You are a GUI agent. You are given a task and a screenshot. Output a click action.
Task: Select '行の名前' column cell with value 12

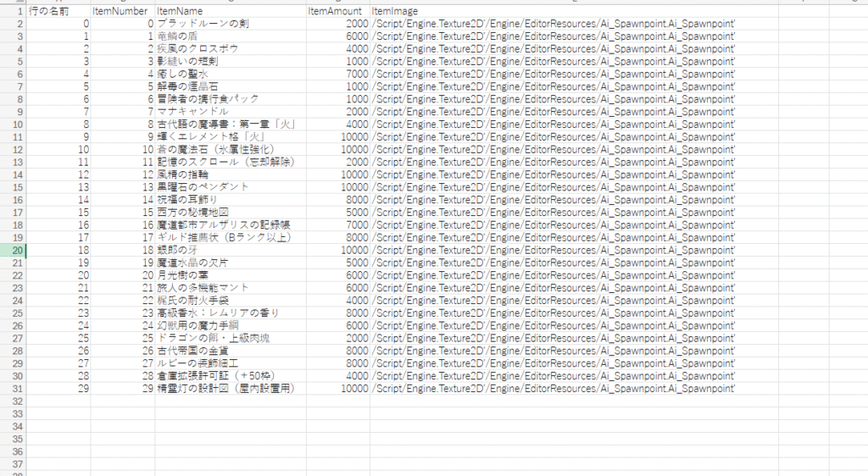tap(58, 174)
